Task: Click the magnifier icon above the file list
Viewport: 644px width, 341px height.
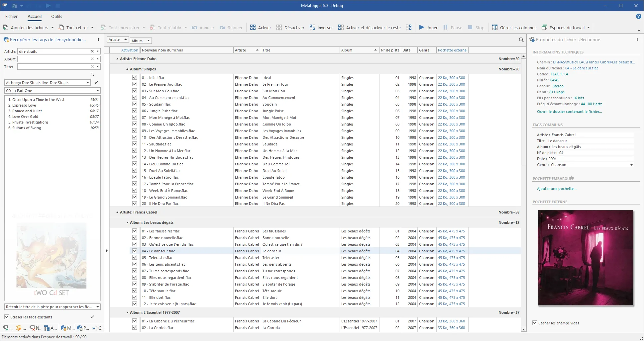Action: (x=520, y=40)
